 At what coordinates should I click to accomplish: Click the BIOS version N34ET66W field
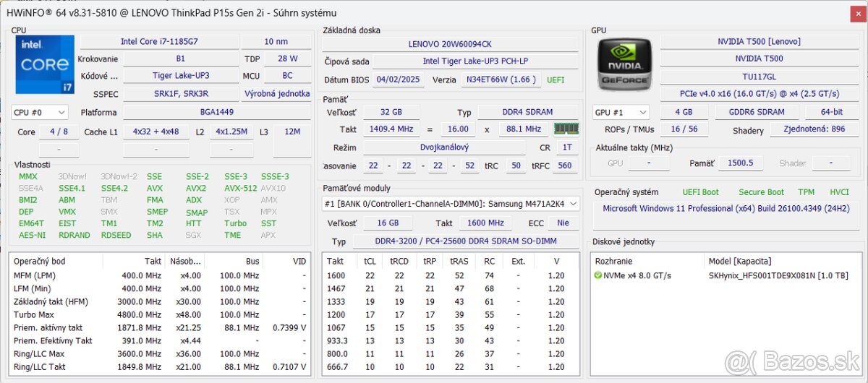(500, 79)
